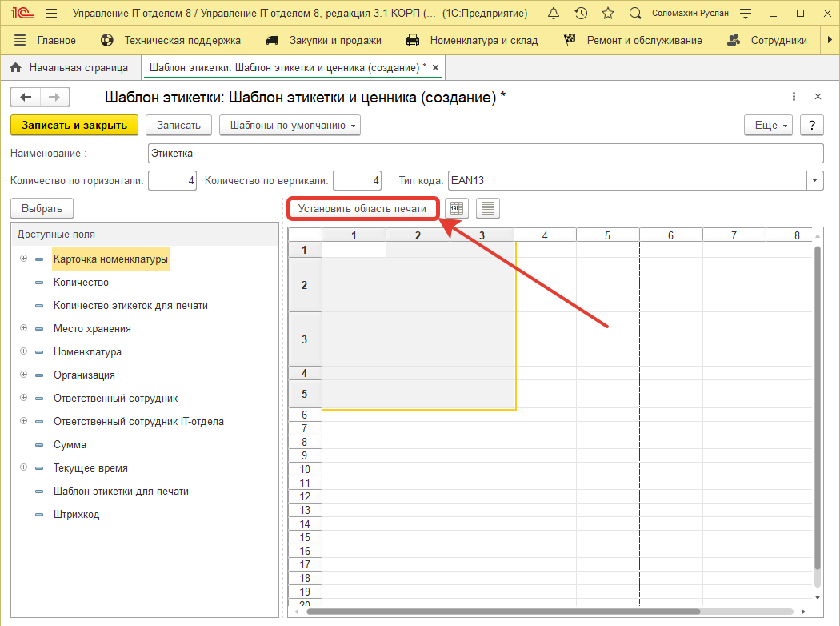Click the barcode insert icon above grid
The width and height of the screenshot is (840, 626).
pos(457,208)
